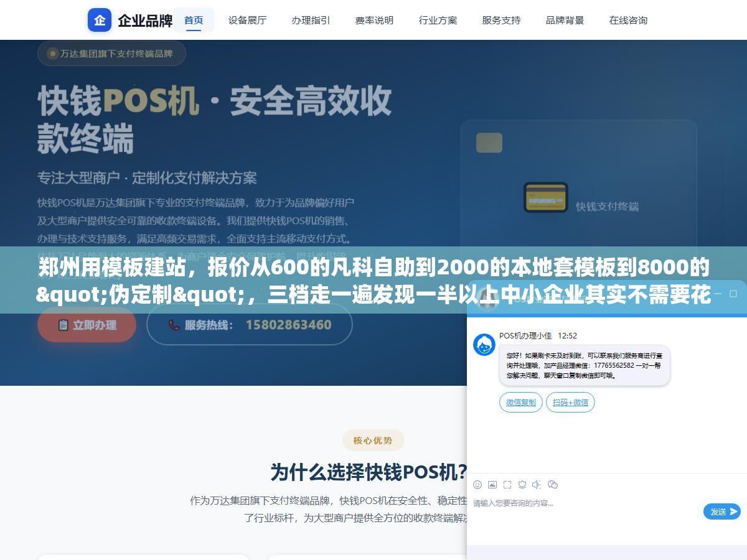Click the send image icon in chat
The width and height of the screenshot is (747, 560).
point(492,485)
